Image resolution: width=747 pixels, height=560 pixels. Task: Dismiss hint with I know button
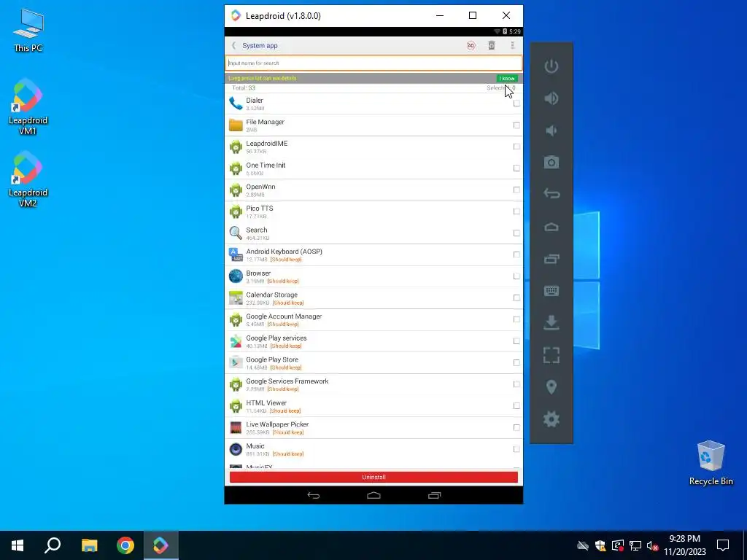[507, 78]
